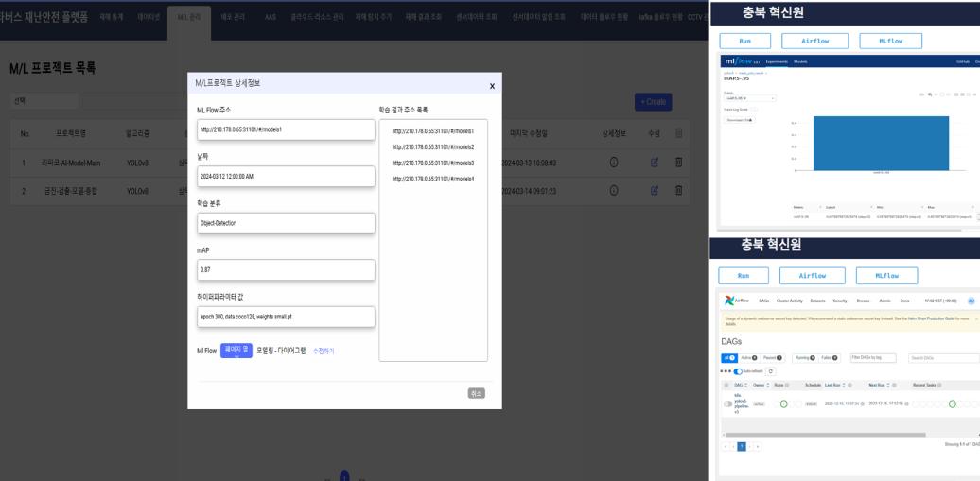The width and height of the screenshot is (980, 481).
Task: Click Run button above Airflow DAGs page
Action: coord(744,276)
